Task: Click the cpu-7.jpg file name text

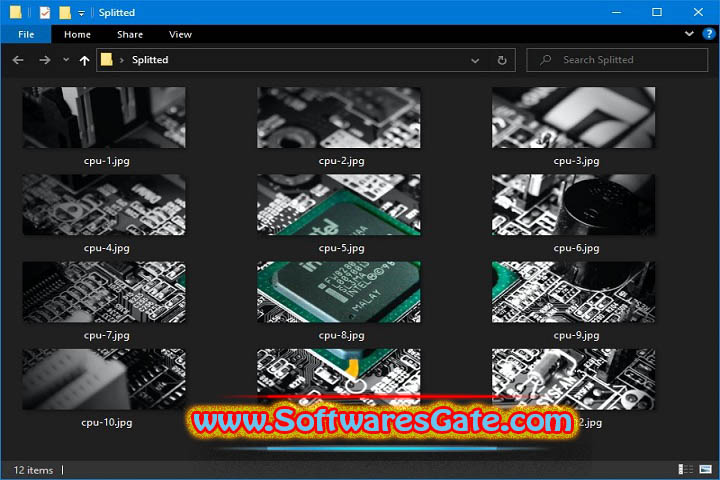Action: pyautogui.click(x=107, y=335)
